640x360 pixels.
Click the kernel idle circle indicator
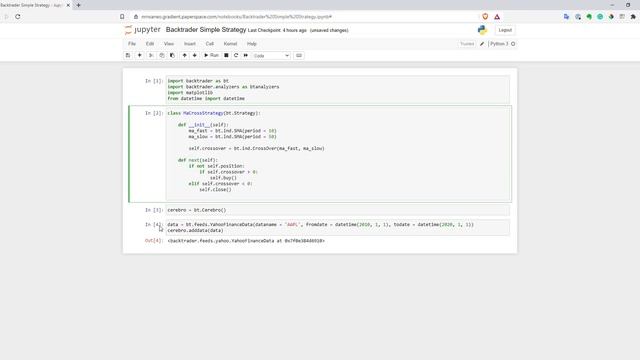513,44
